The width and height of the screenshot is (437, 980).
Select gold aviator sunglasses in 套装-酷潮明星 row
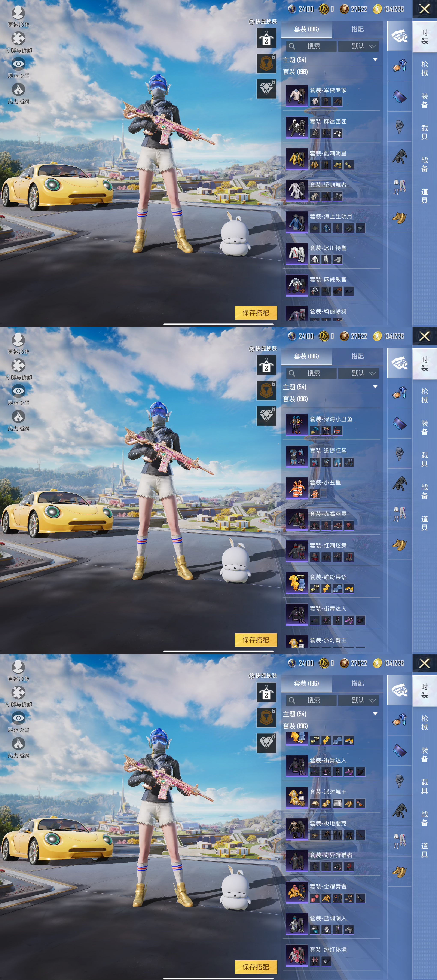[x=349, y=165]
